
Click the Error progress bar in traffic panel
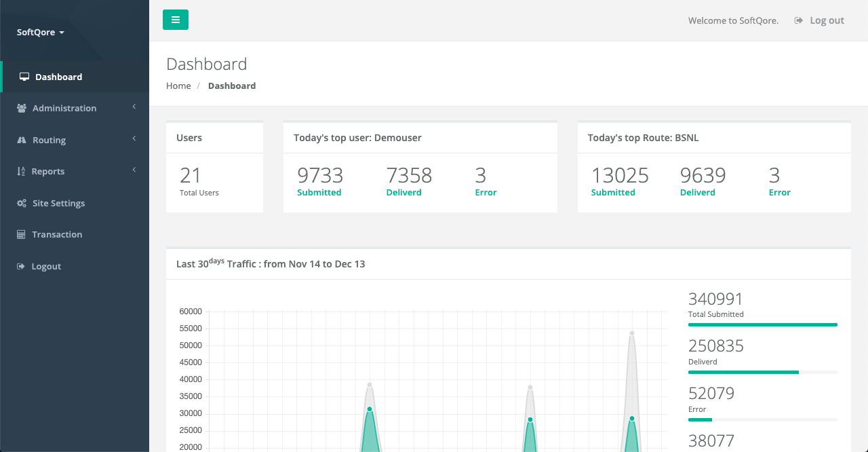(x=763, y=420)
